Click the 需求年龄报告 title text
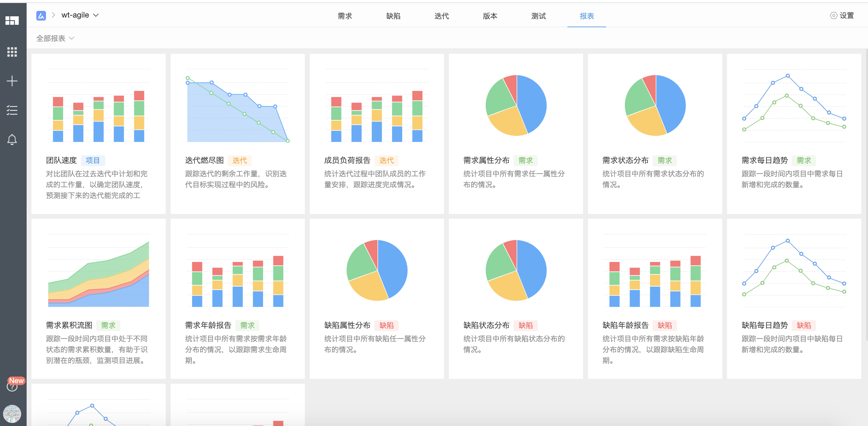Viewport: 868px width, 426px height. click(x=208, y=325)
